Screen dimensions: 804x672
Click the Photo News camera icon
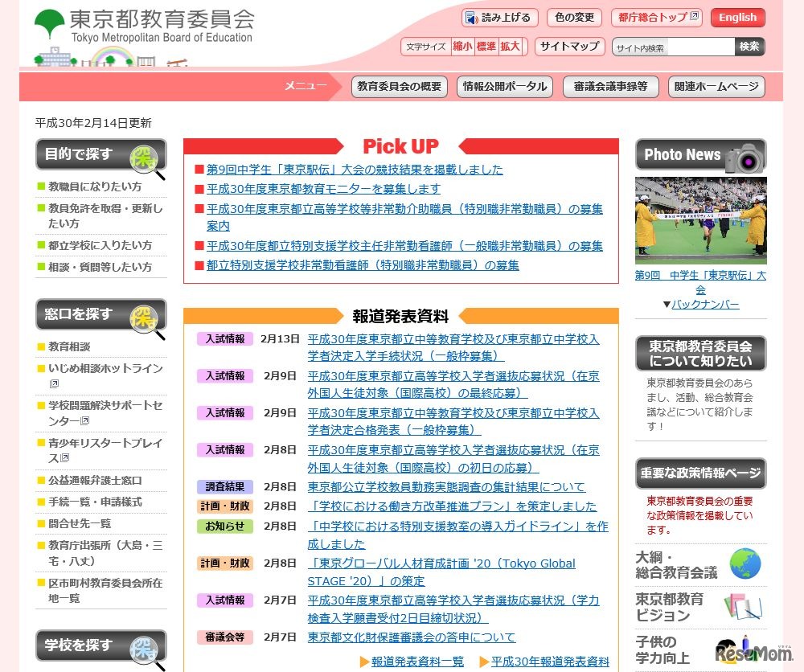(744, 157)
